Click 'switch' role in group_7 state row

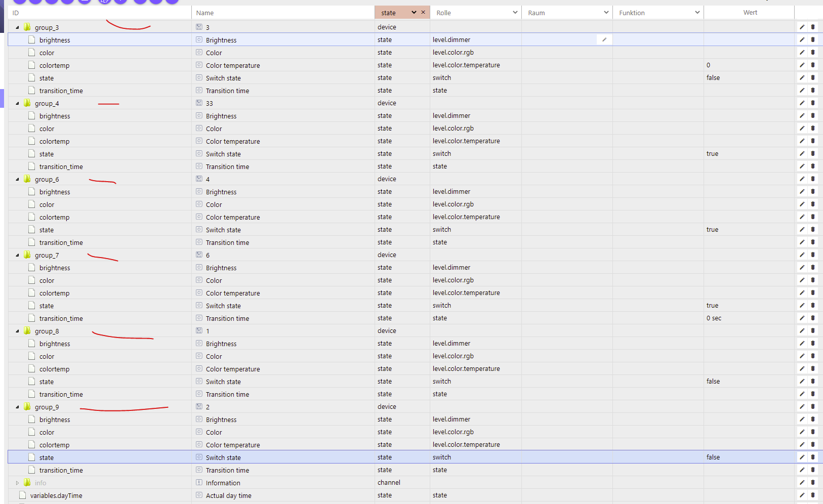tap(442, 305)
